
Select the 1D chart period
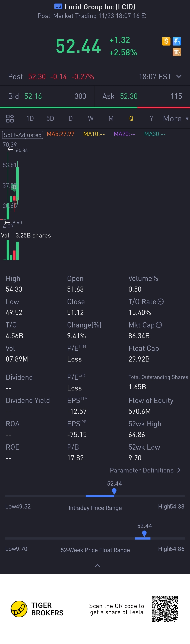coord(30,119)
